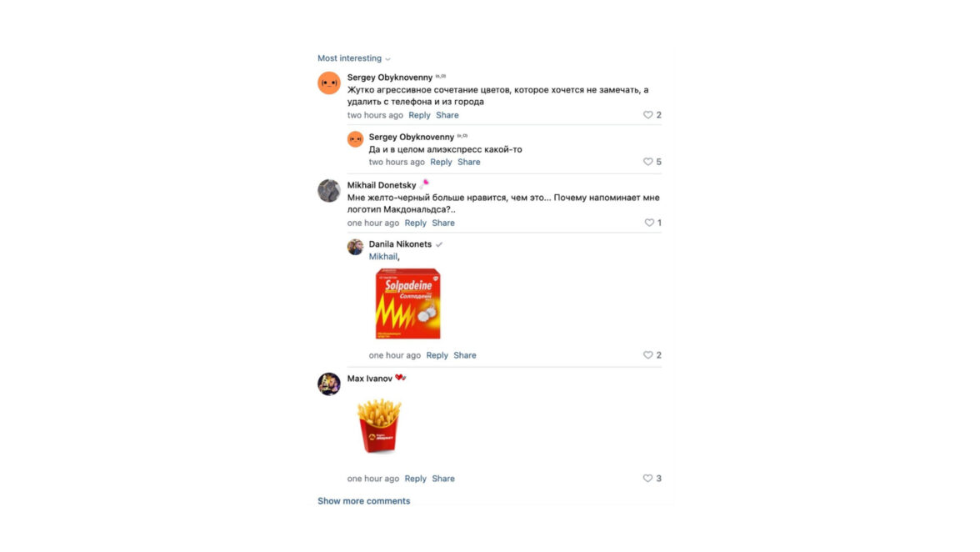Like Mikhail Donetsky's comment heart

coord(648,223)
